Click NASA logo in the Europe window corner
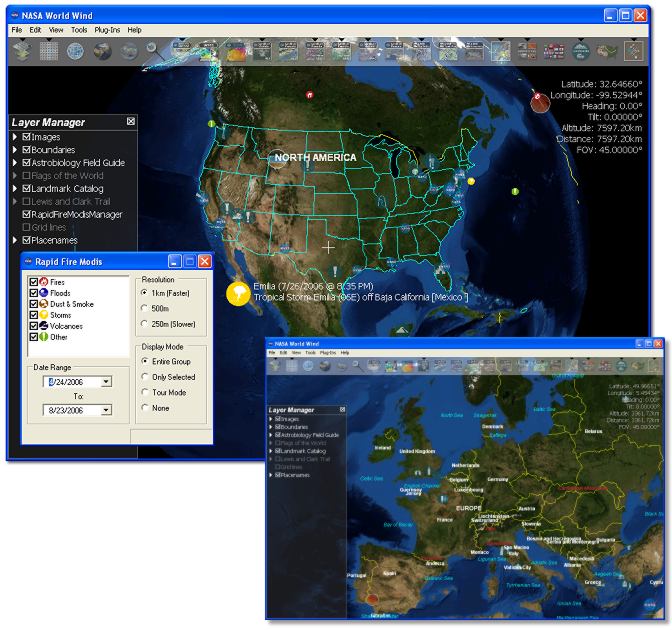This screenshot has width=672, height=630. pyautogui.click(x=650, y=605)
